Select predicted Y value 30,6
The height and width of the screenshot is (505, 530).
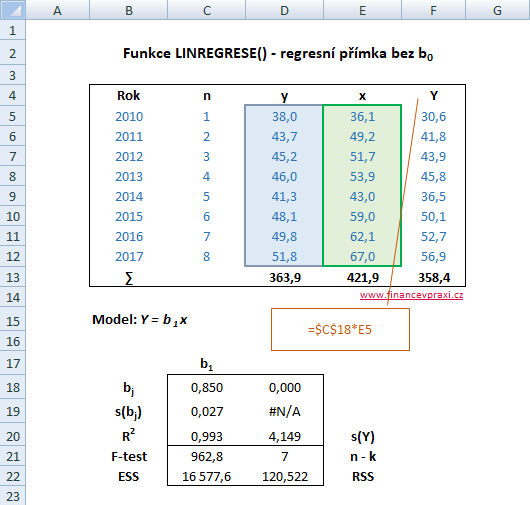pos(433,117)
